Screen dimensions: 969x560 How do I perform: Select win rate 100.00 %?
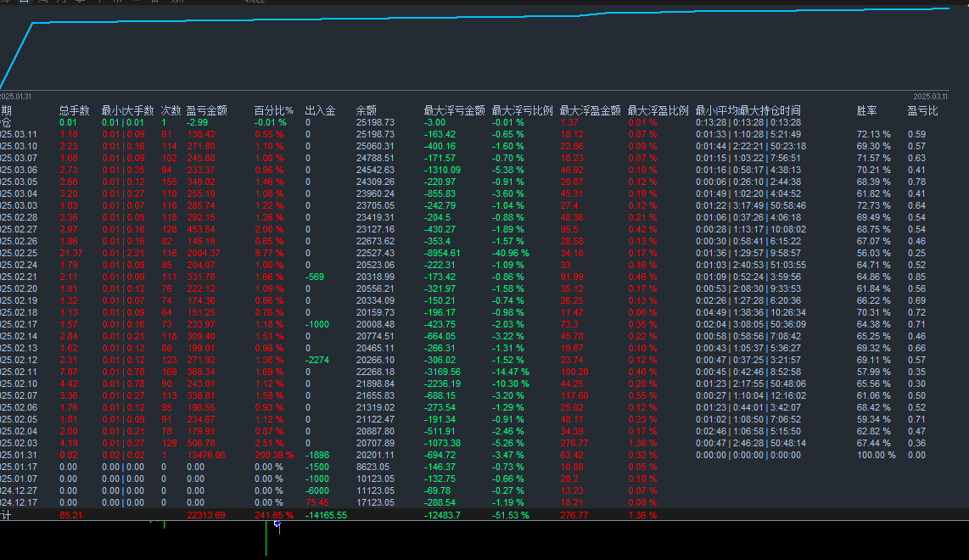(877, 455)
